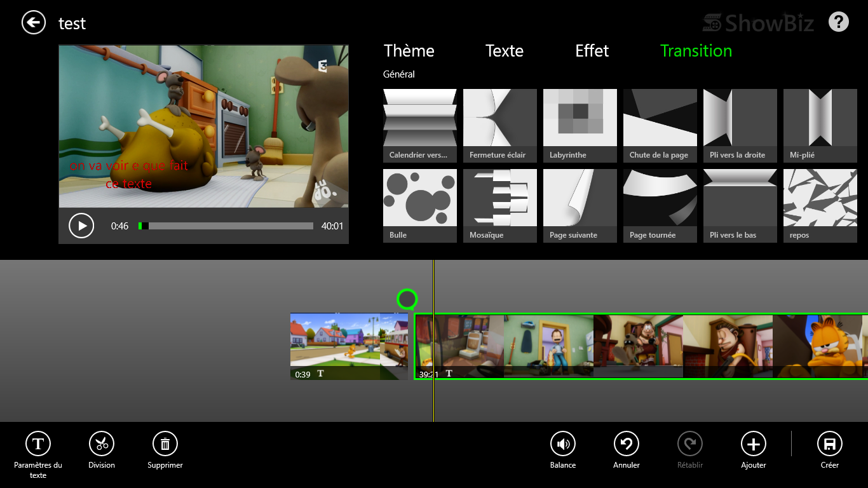Click the project title test
Screen dimensions: 868x488
pyautogui.click(x=72, y=24)
